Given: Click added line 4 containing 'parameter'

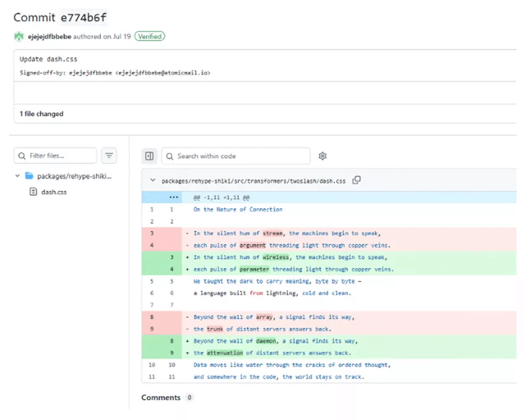Looking at the screenshot, I should pyautogui.click(x=329, y=269).
